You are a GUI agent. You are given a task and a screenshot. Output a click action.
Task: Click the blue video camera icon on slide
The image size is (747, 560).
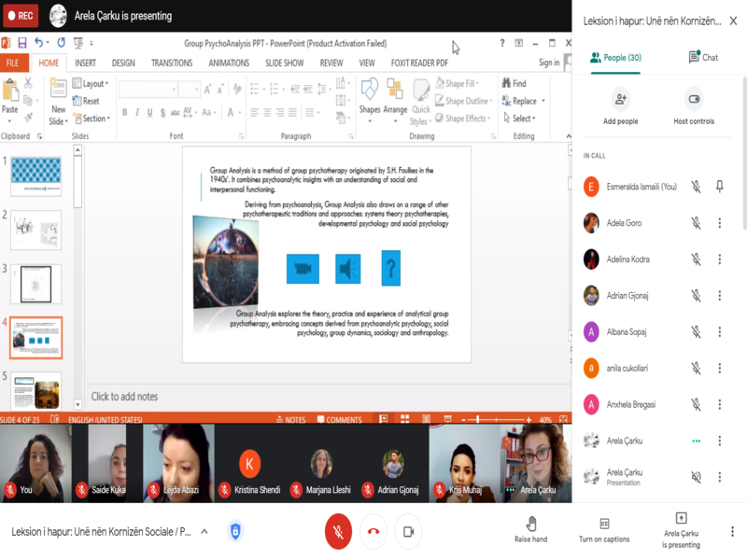coord(303,269)
